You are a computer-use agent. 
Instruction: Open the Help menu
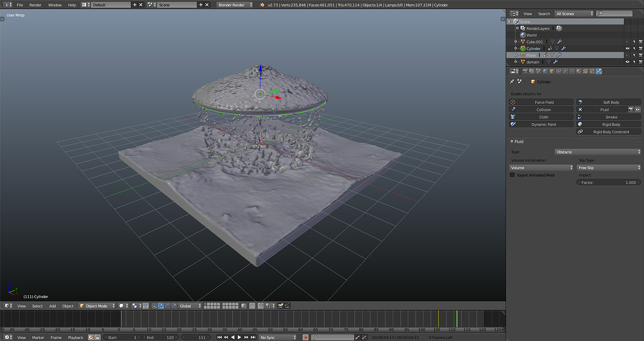coord(72,5)
